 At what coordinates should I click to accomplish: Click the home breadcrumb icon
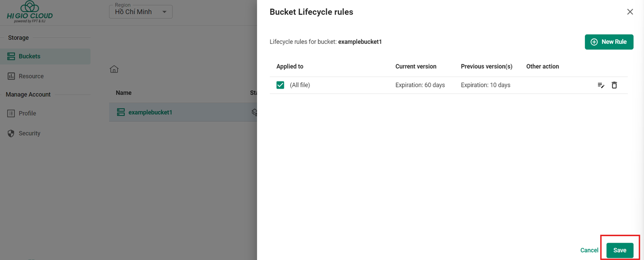pos(114,69)
